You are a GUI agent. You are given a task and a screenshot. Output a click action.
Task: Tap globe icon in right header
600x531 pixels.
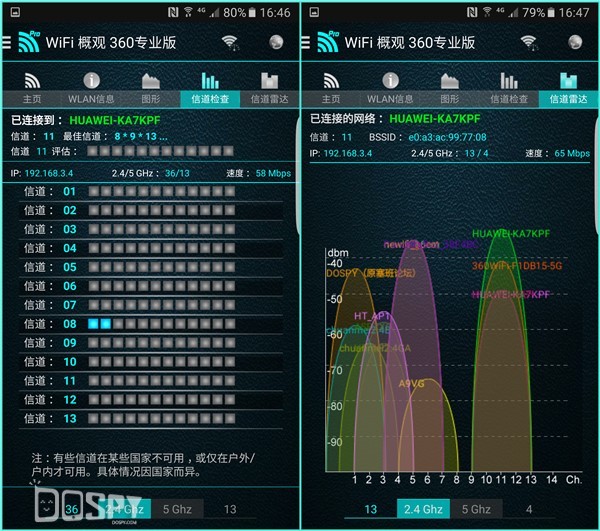pos(575,42)
